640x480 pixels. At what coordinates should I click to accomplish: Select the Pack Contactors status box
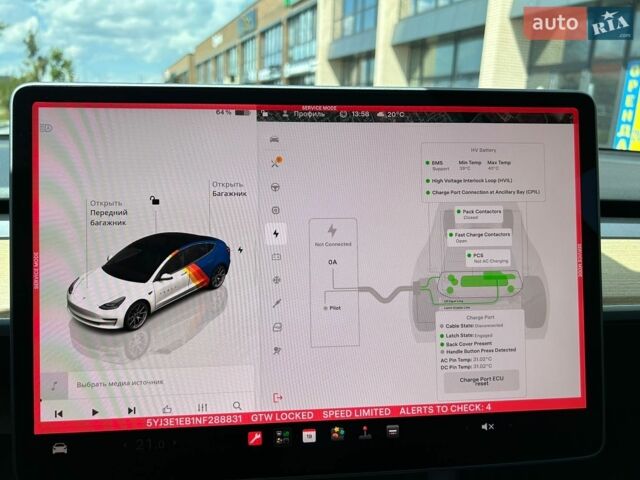[479, 214]
